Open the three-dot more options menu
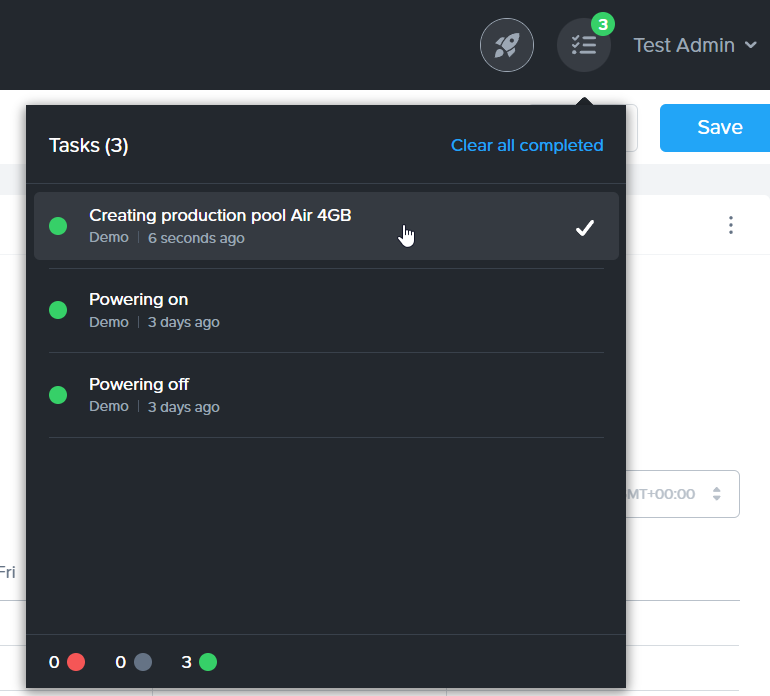The width and height of the screenshot is (770, 696). (x=731, y=225)
